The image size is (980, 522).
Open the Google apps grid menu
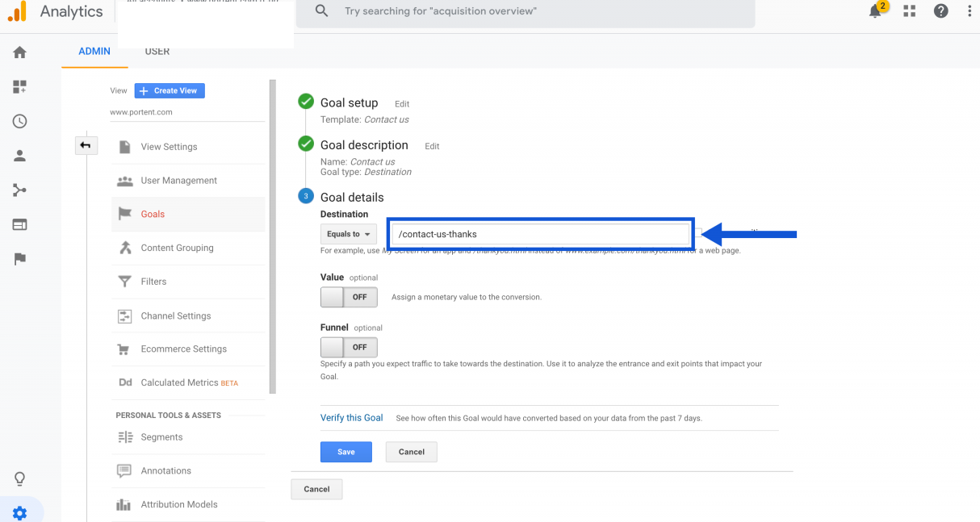coord(910,11)
